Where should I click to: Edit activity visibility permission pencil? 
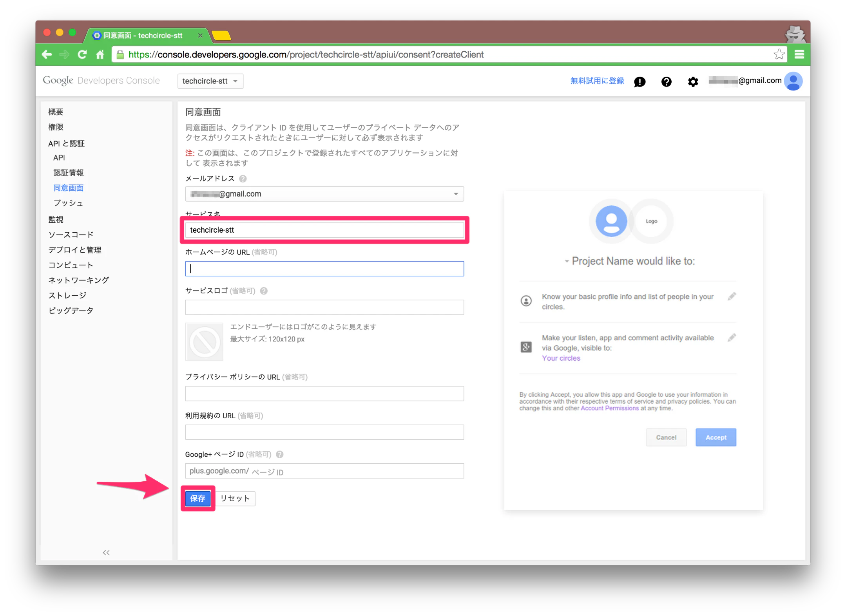click(732, 338)
